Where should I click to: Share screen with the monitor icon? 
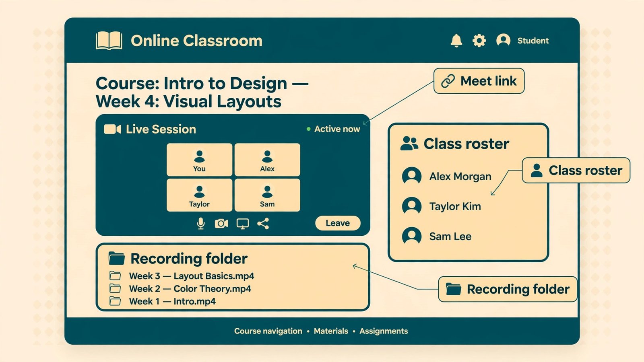point(242,224)
